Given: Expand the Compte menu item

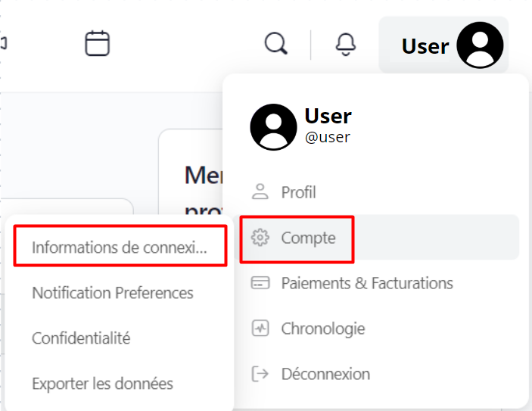Looking at the screenshot, I should 308,238.
